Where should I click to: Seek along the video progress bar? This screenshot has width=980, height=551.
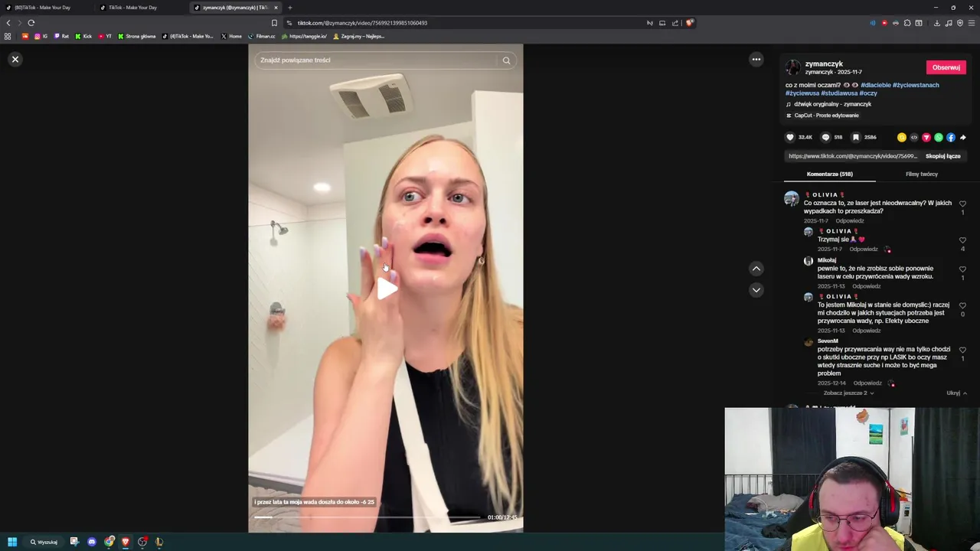368,517
